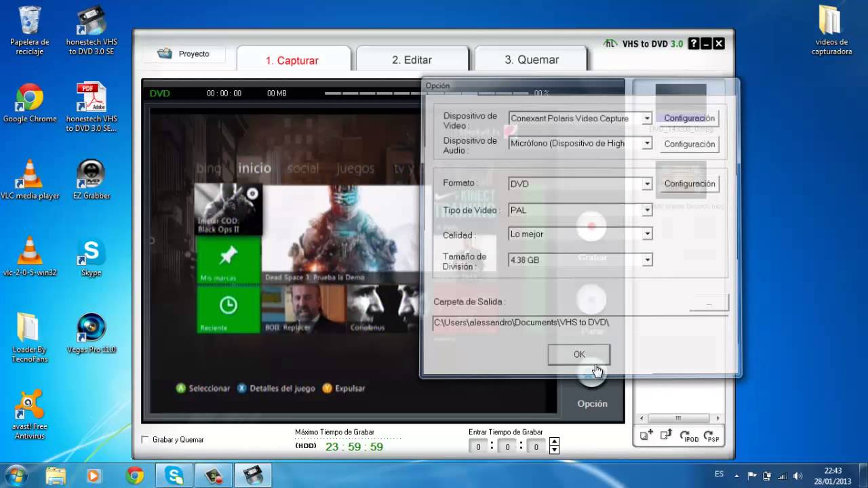The width and height of the screenshot is (868, 488).
Task: Click the browse button for Carpeta de Salida
Action: point(709,303)
